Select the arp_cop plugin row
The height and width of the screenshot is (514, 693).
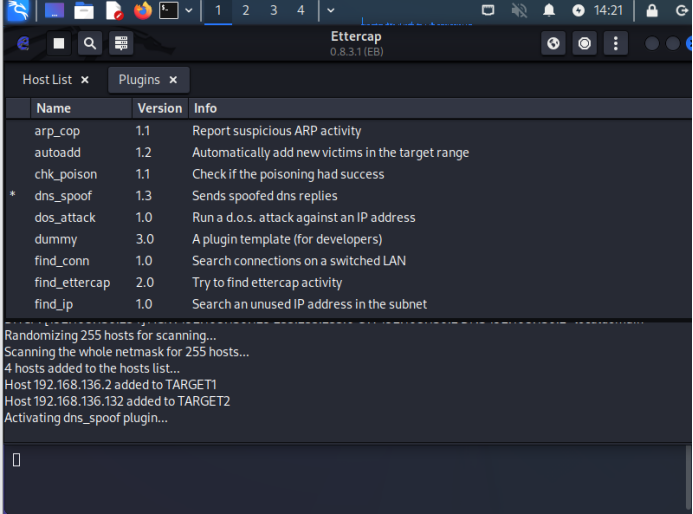[348, 131]
